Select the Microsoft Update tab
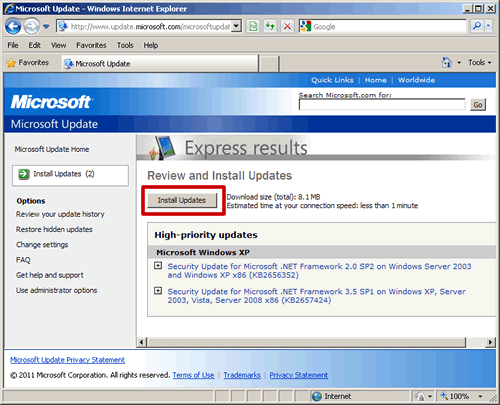This screenshot has height=405, width=500. click(160, 63)
